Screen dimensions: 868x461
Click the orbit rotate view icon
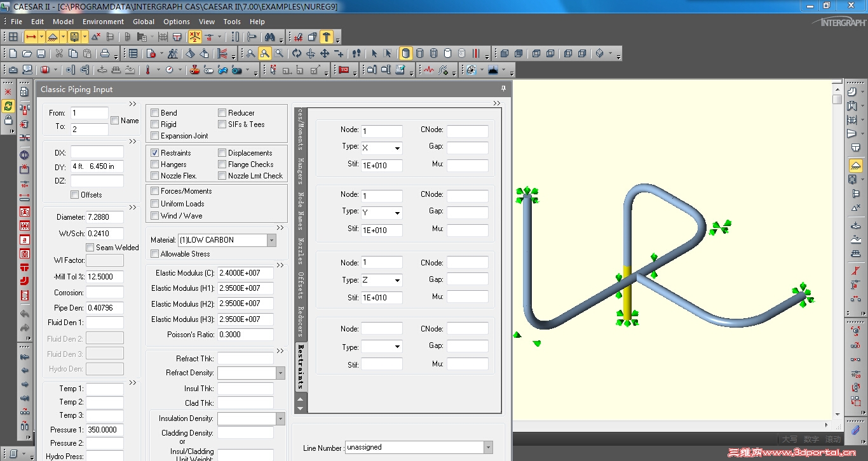[x=297, y=54]
